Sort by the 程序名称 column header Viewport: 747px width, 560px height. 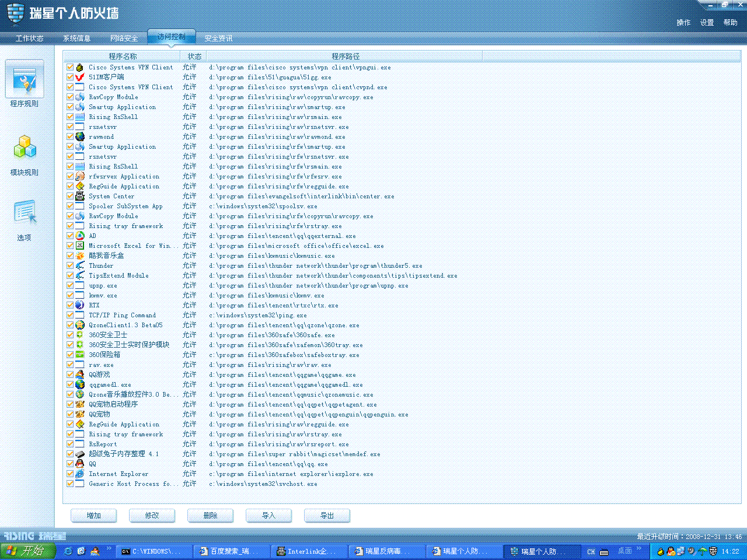point(123,57)
